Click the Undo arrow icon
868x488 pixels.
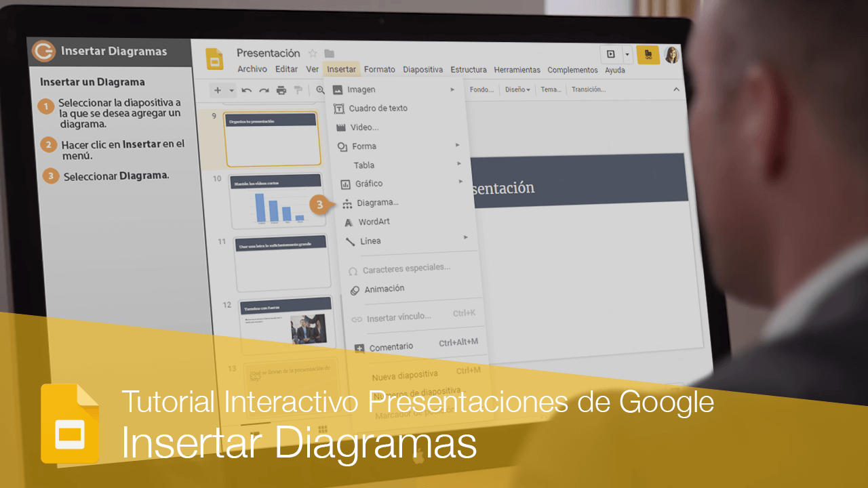click(247, 90)
